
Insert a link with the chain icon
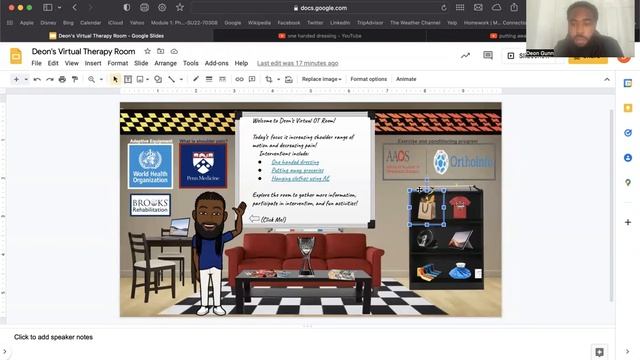tap(239, 79)
